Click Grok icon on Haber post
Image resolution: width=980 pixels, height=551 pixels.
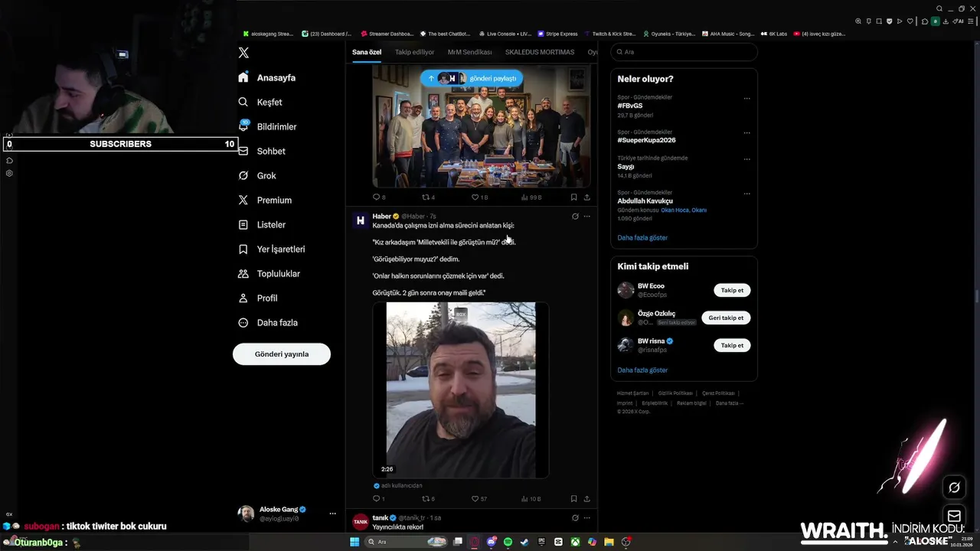(575, 217)
